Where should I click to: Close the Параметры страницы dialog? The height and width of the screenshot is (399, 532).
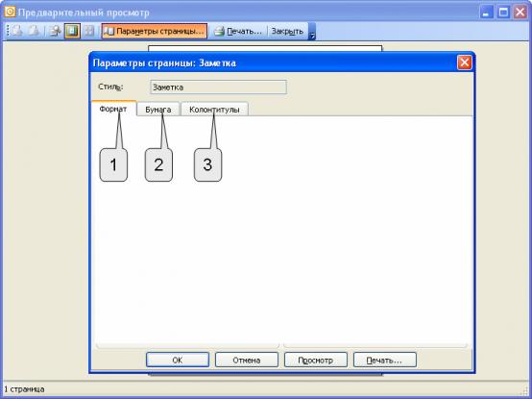(465, 62)
